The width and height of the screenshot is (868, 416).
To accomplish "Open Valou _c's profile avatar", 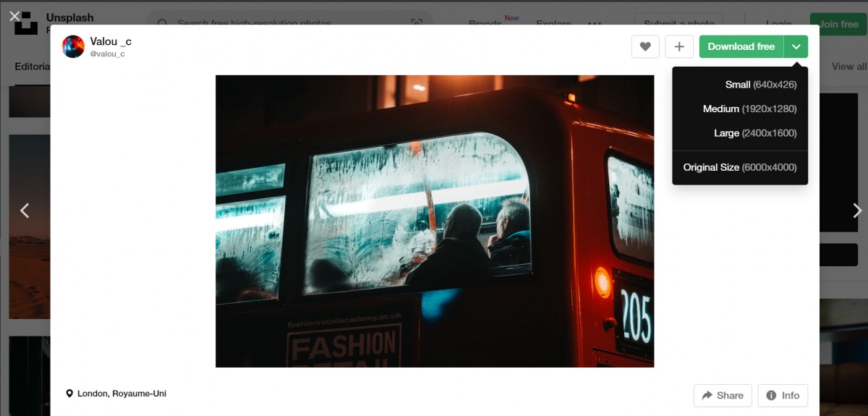I will [73, 46].
